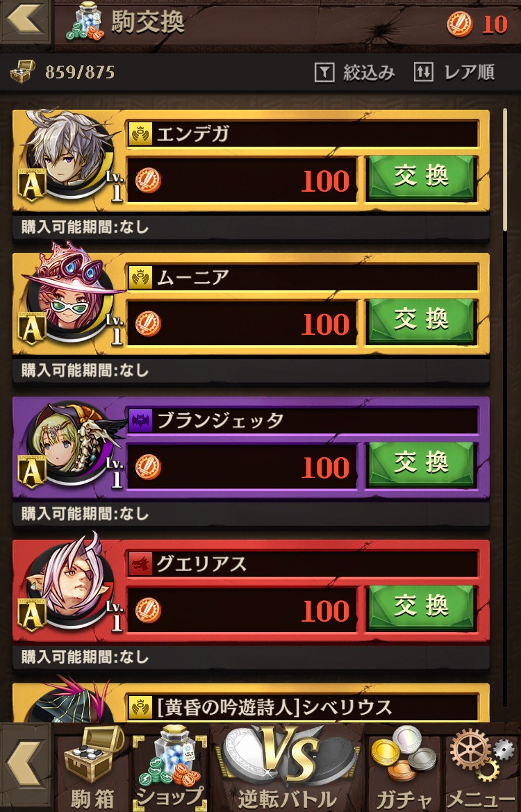
Task: Start 逆転バトル VS battle
Action: coord(287,768)
